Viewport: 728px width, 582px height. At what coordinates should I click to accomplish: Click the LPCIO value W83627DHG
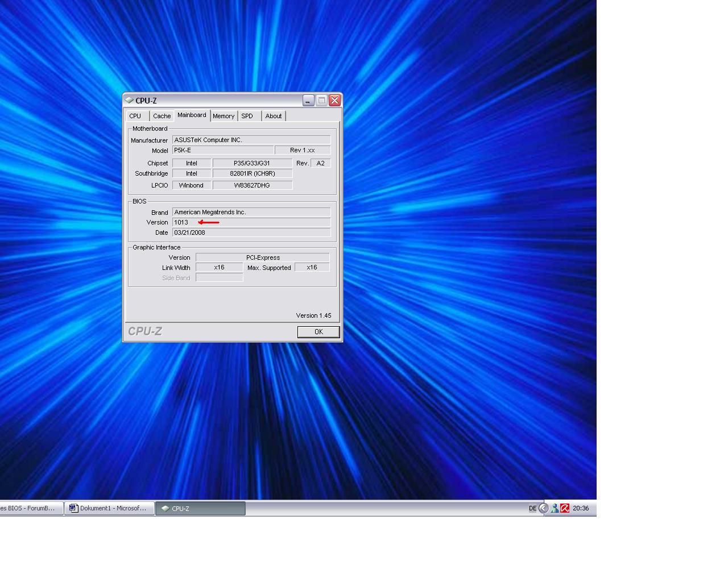point(252,185)
